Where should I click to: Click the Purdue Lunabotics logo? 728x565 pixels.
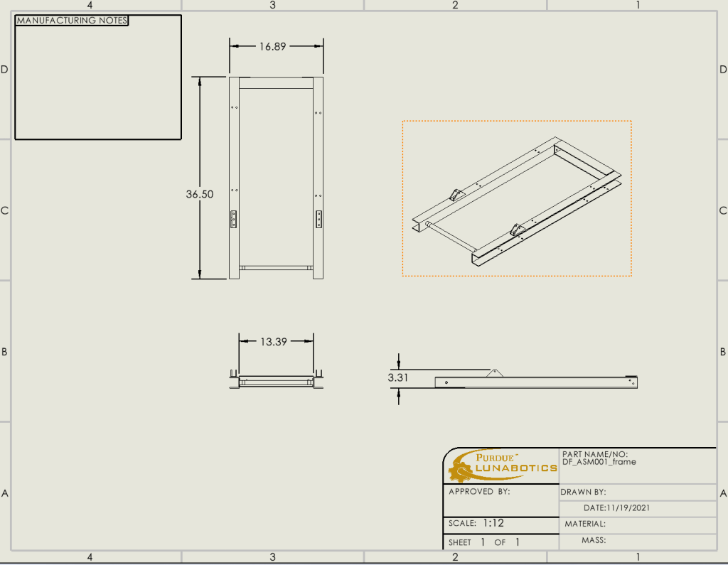[x=502, y=465]
